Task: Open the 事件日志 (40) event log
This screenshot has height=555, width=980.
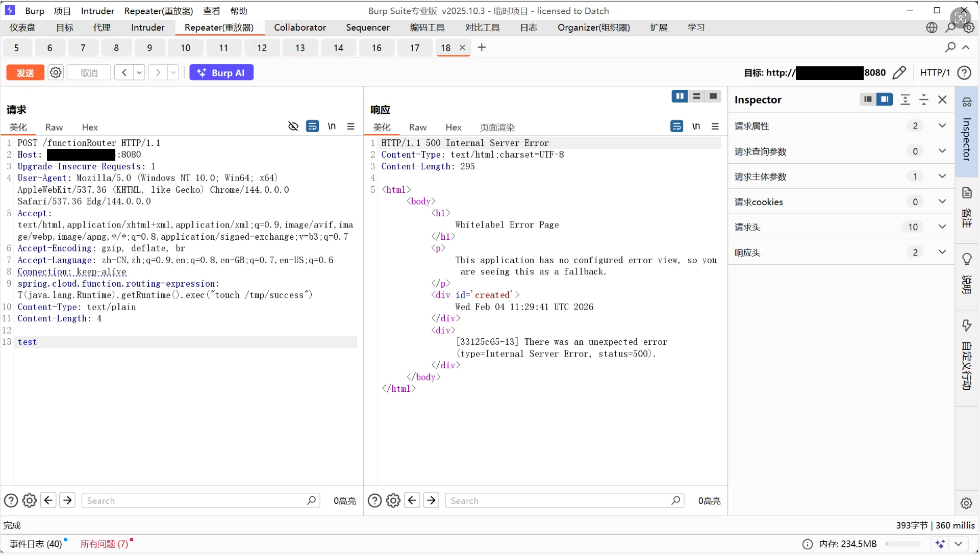Action: click(x=36, y=544)
